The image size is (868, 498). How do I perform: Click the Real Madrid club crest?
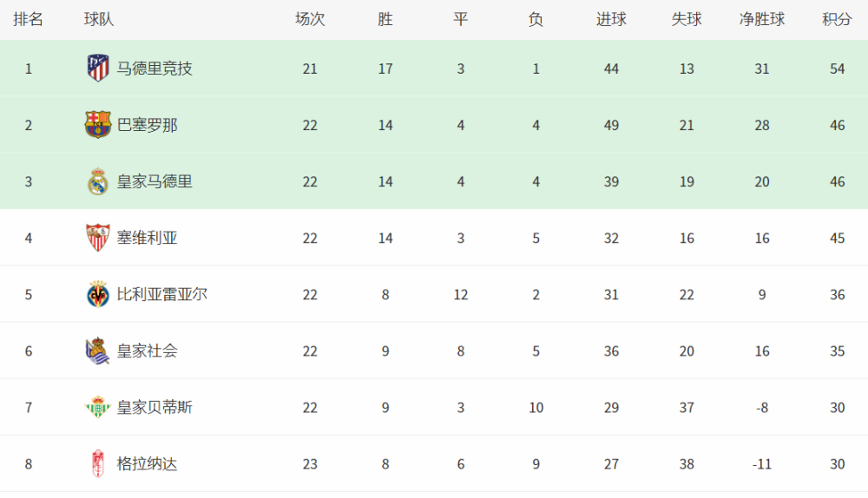pos(98,181)
